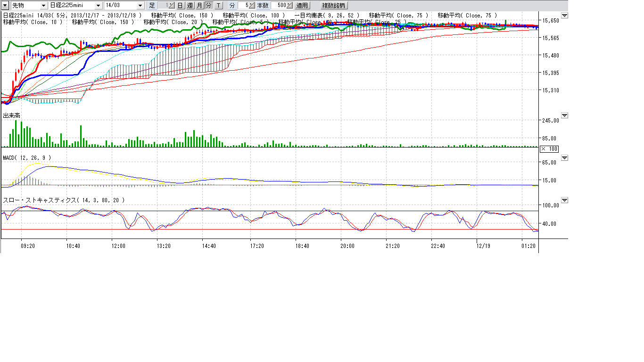Open the slow stochastics panel menu arrow
The height and width of the screenshot is (362, 644).
pyautogui.click(x=565, y=200)
